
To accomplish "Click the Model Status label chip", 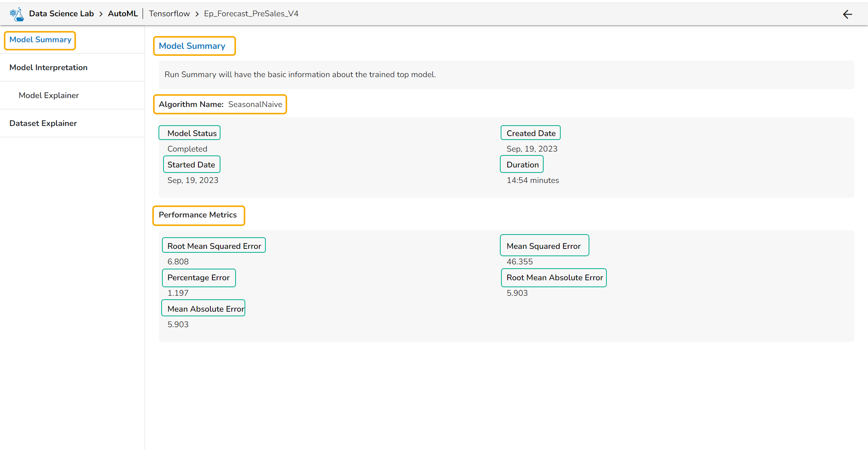I will [189, 133].
